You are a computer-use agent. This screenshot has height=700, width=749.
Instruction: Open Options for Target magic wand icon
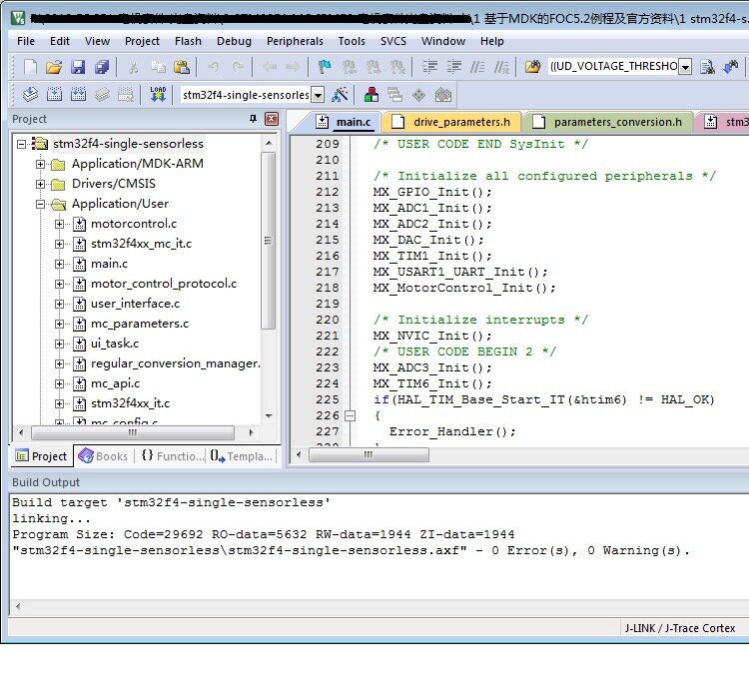tap(340, 95)
